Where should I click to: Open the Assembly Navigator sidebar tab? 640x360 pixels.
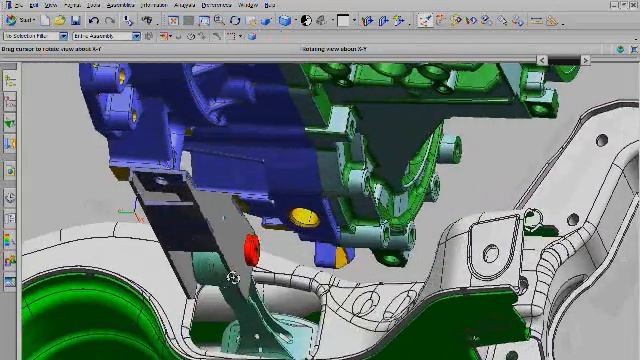(10, 80)
